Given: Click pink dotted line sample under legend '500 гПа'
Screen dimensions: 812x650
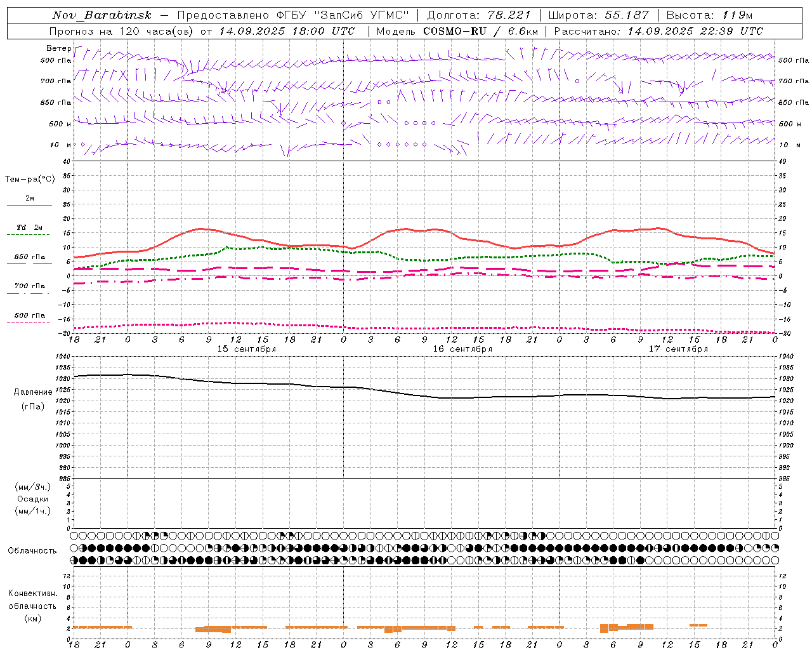Looking at the screenshot, I should [x=29, y=322].
